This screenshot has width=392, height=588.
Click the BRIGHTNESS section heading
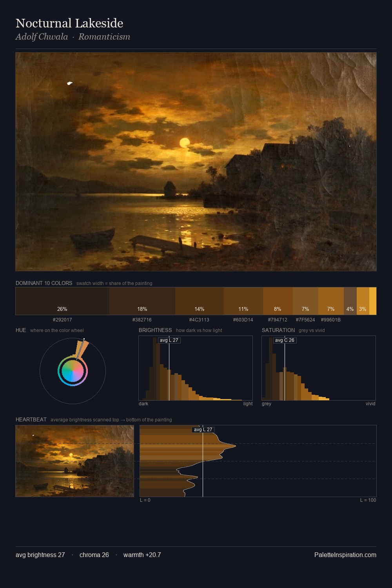[155, 330]
